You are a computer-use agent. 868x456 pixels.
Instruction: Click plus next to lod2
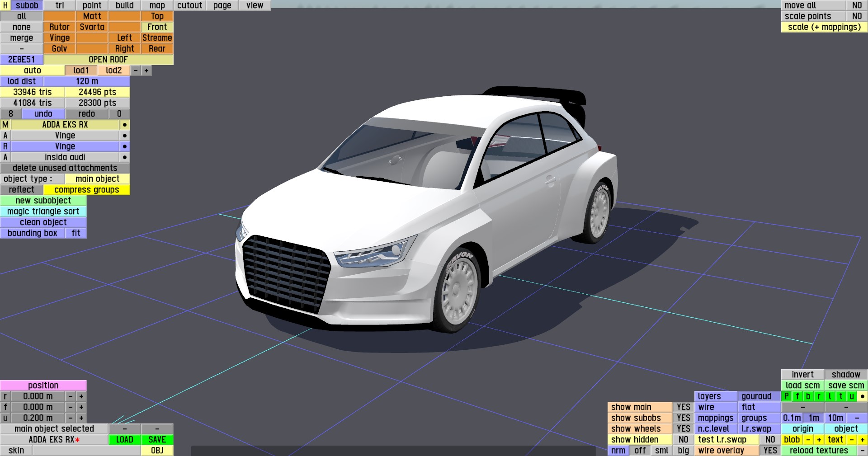pyautogui.click(x=146, y=70)
